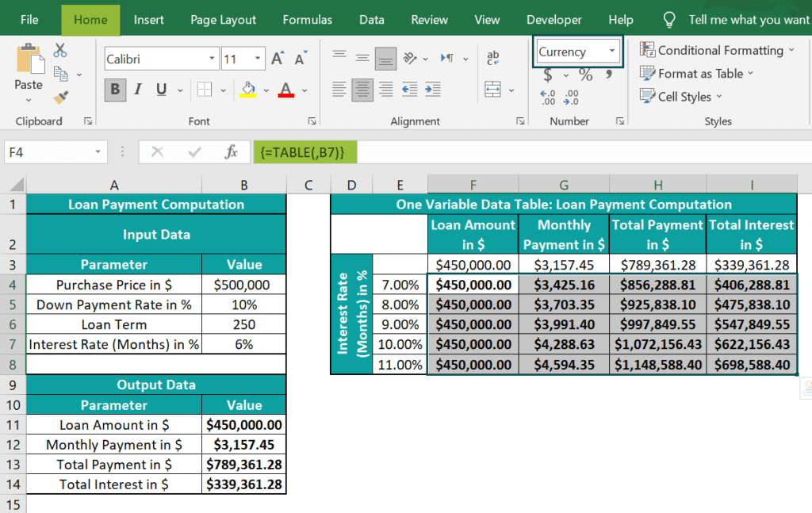The image size is (812, 513).
Task: Switch to the Formulas ribbon tab
Action: 307,19
